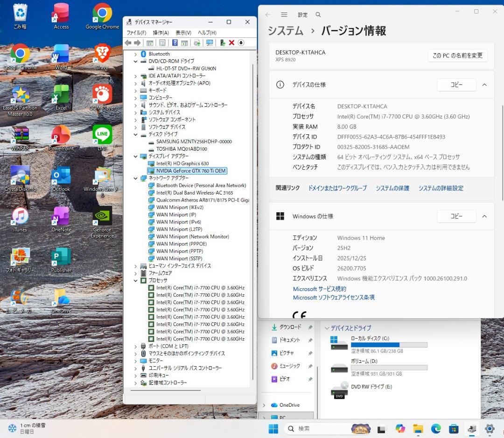The width and height of the screenshot is (504, 438).
Task: Collapse the プロセッサ tree node
Action: click(136, 280)
